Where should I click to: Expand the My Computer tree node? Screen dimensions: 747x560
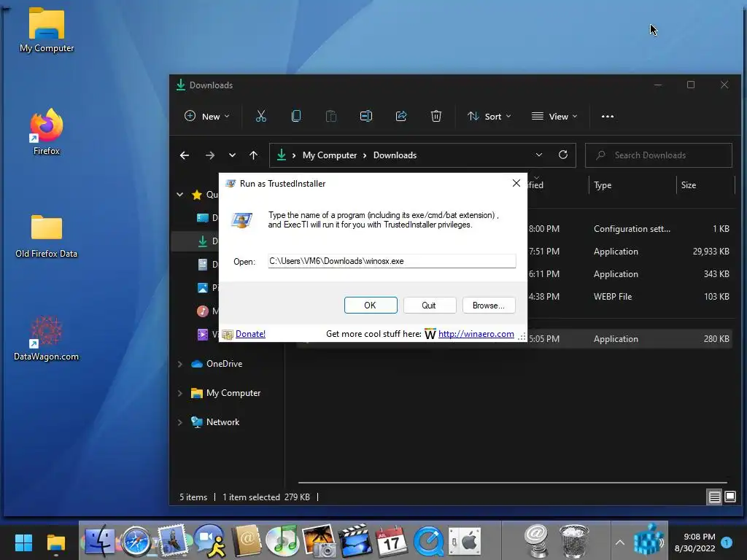(x=180, y=393)
